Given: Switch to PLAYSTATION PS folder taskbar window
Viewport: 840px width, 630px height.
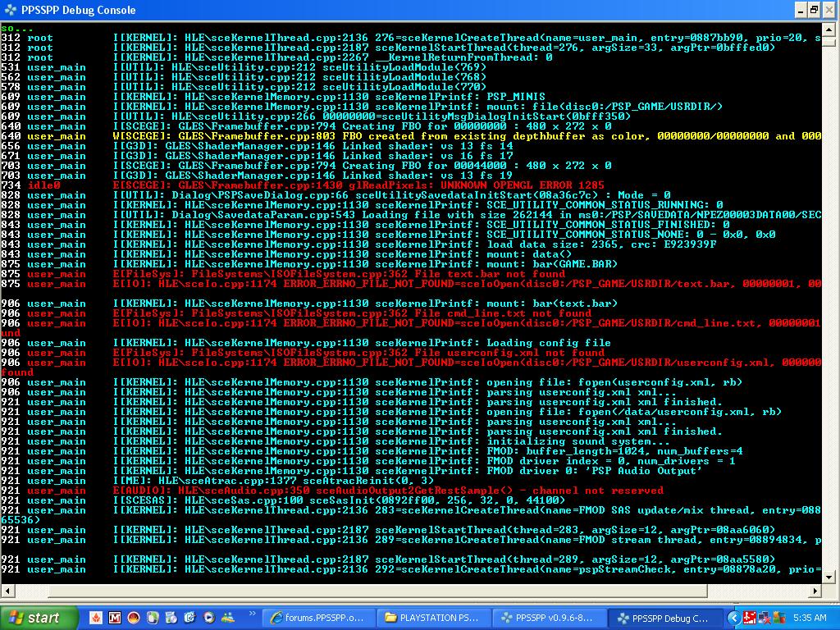Looking at the screenshot, I should [x=433, y=618].
